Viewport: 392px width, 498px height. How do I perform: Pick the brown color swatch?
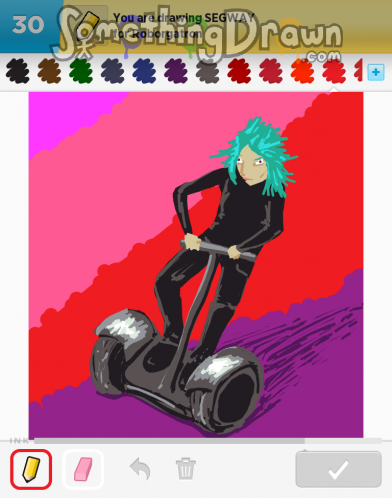[49, 71]
